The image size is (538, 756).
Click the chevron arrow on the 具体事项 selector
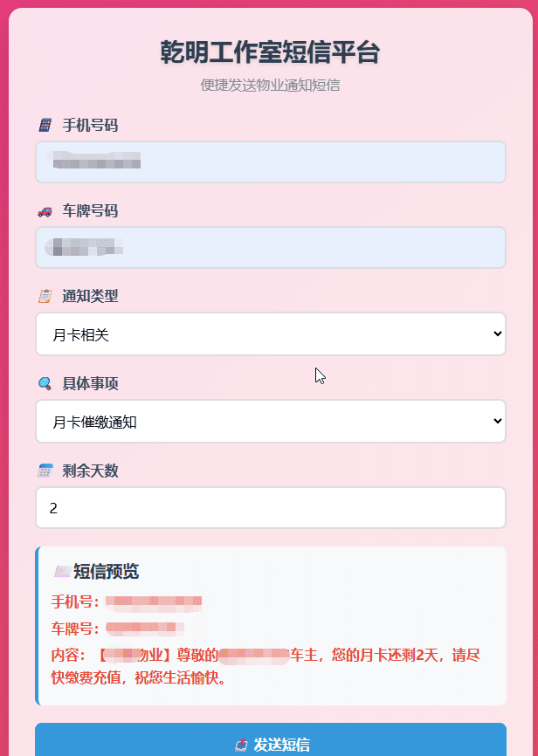coord(498,420)
